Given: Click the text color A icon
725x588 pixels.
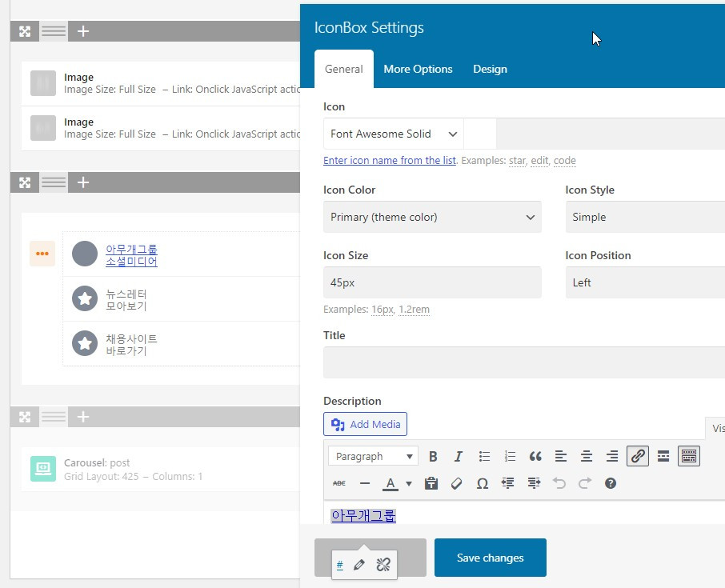Looking at the screenshot, I should [x=391, y=483].
